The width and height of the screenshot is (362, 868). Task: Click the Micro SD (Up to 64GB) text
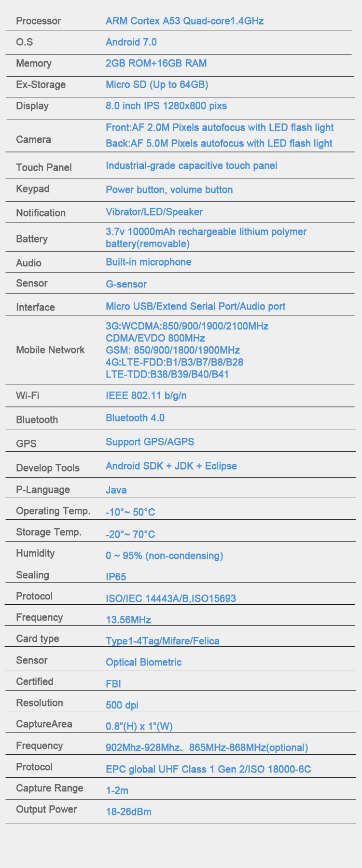pyautogui.click(x=157, y=84)
